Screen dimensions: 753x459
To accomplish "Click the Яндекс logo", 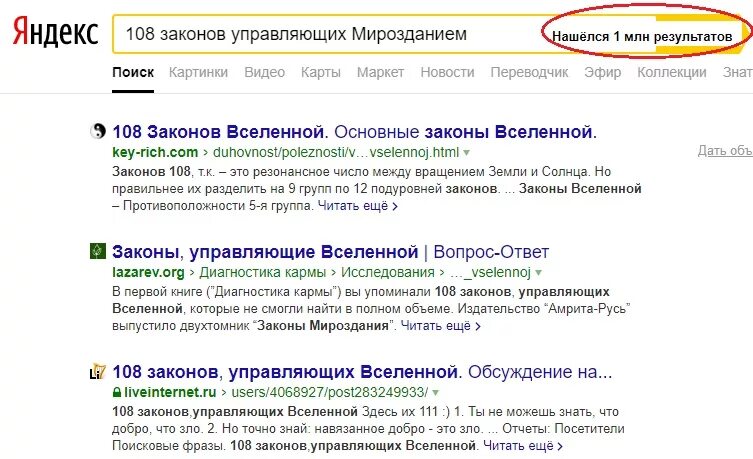I will 55,33.
